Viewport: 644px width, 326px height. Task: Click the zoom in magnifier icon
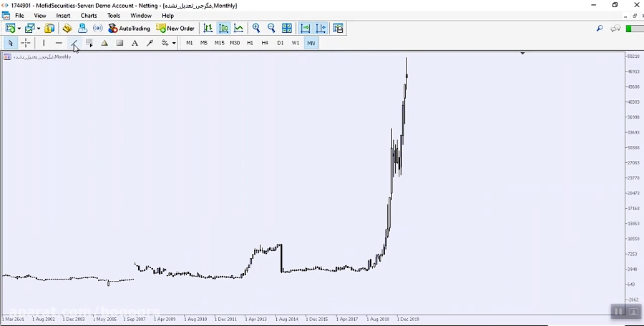tap(256, 29)
